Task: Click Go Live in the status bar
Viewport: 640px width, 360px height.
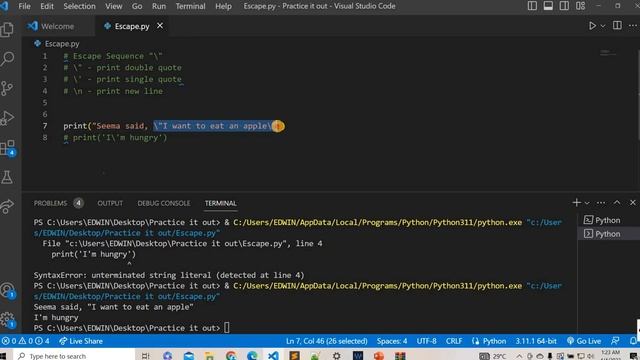Action: (x=584, y=341)
